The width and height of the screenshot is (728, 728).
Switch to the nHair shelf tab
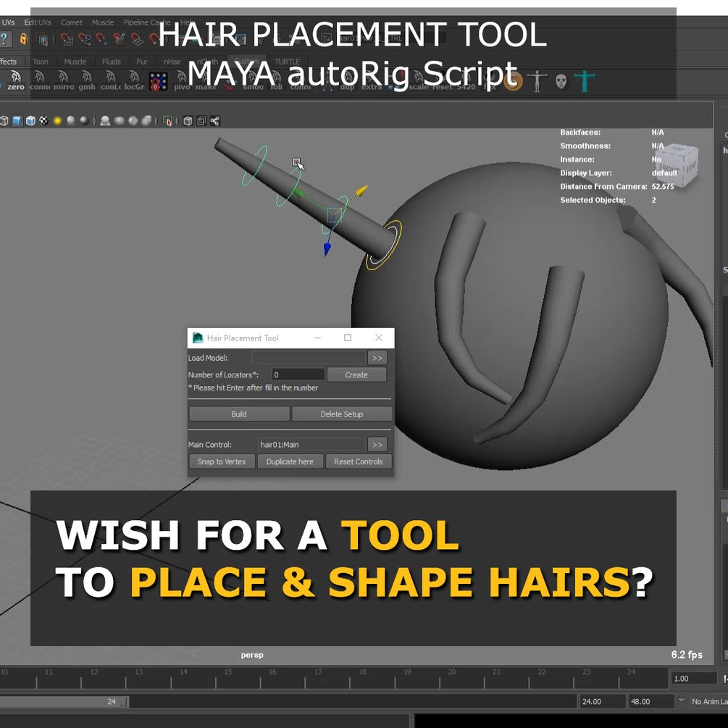pos(172,62)
